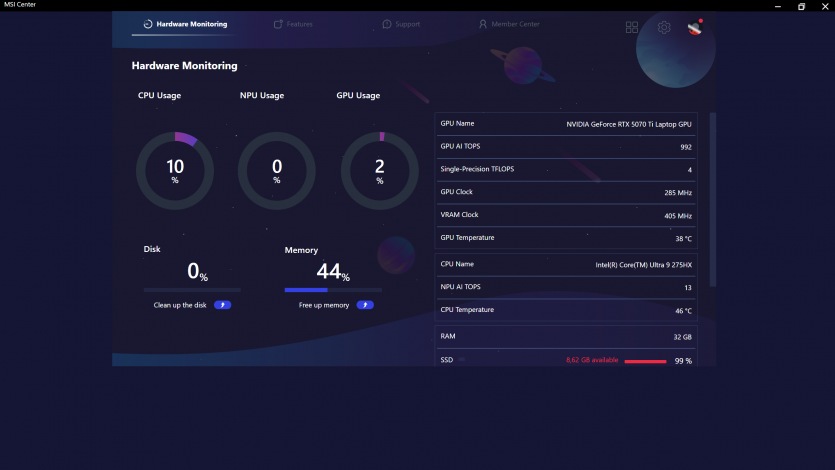Click the Features icon in navigation

pos(278,24)
